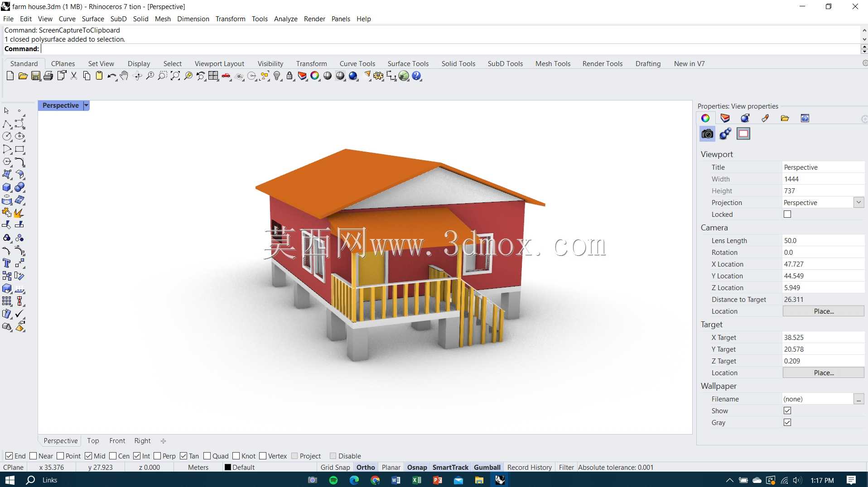Click the light bulb Hide objects icon
The width and height of the screenshot is (868, 487).
click(277, 76)
